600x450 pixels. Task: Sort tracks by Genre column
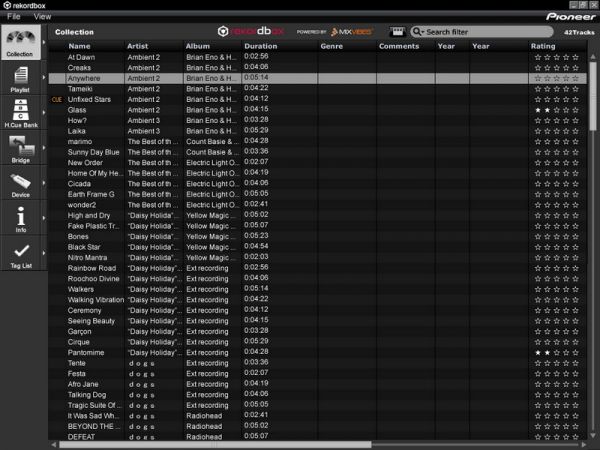click(331, 46)
